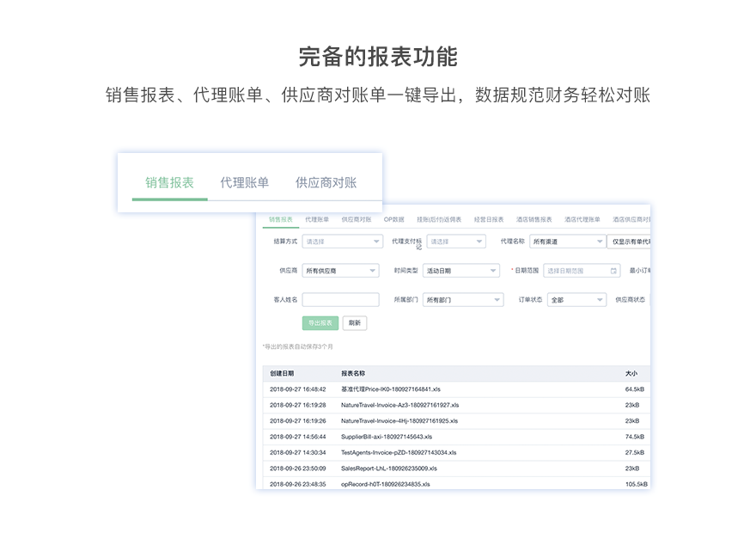
Task: Click the 导出报表 button
Action: pyautogui.click(x=320, y=323)
